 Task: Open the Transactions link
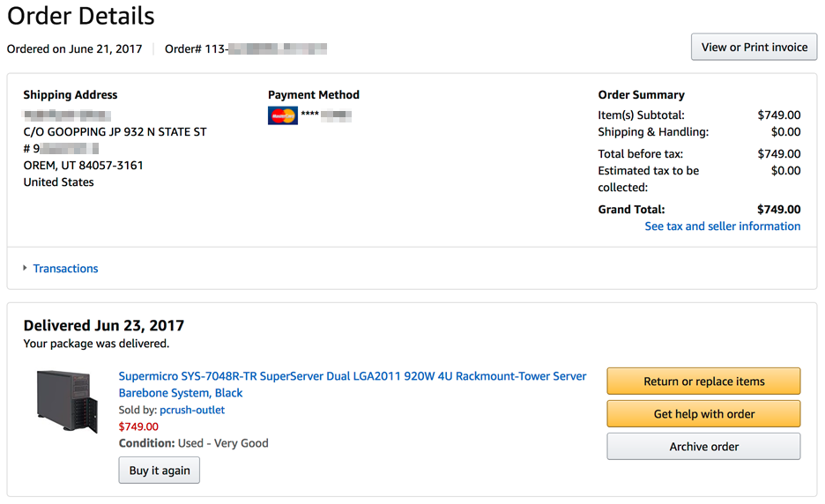(65, 269)
